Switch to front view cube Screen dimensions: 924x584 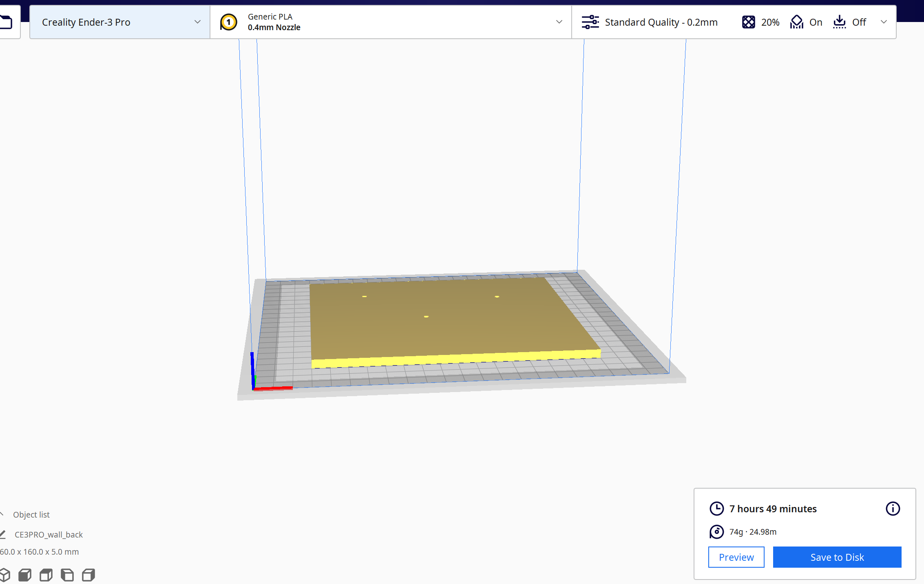pyautogui.click(x=25, y=575)
